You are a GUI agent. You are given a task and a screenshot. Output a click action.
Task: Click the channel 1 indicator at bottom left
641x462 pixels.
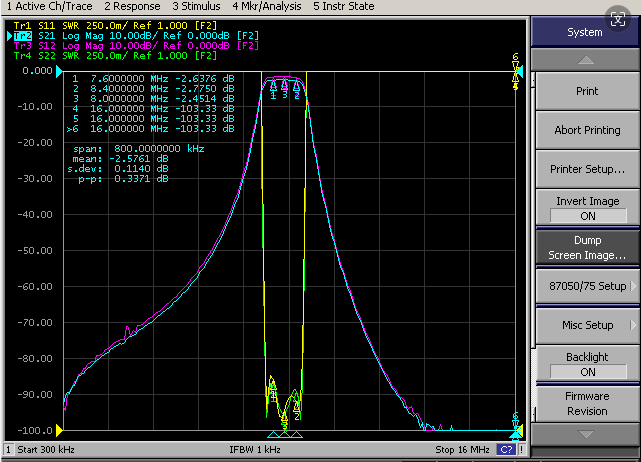click(x=8, y=450)
